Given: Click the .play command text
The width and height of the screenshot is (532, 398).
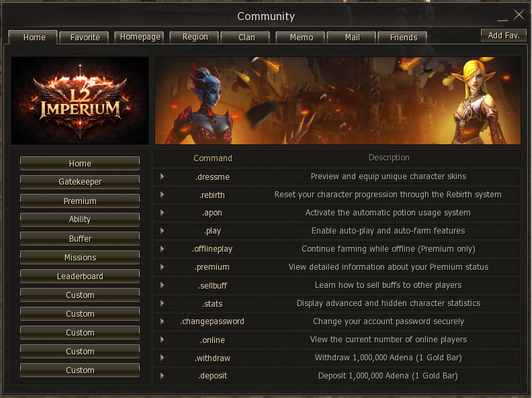Looking at the screenshot, I should point(212,231).
